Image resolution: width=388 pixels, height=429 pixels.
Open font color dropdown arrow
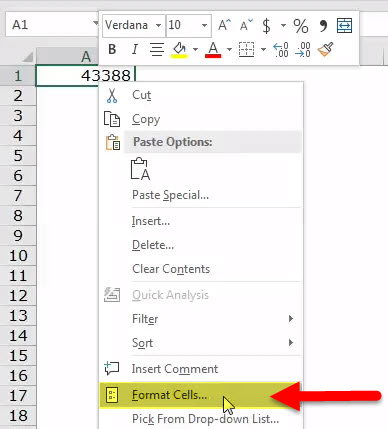click(229, 50)
